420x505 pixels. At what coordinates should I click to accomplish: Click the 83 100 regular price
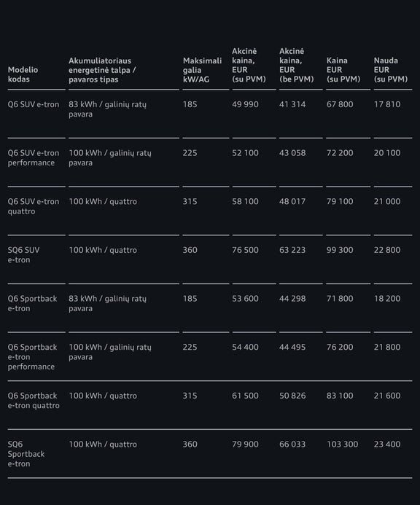point(340,396)
